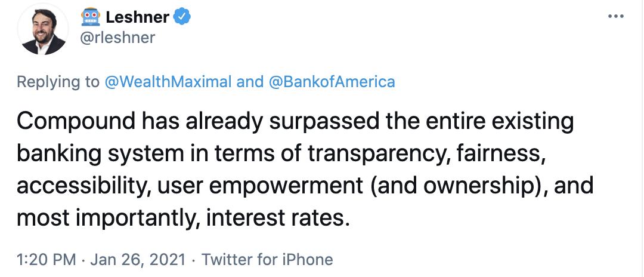Open the @rleshner handle

pos(117,38)
